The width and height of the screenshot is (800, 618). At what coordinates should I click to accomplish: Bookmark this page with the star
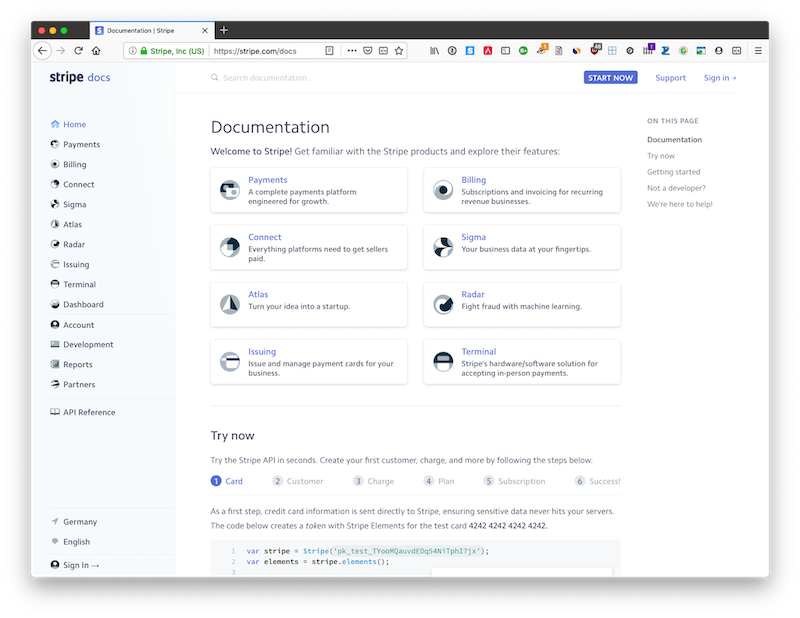(399, 51)
